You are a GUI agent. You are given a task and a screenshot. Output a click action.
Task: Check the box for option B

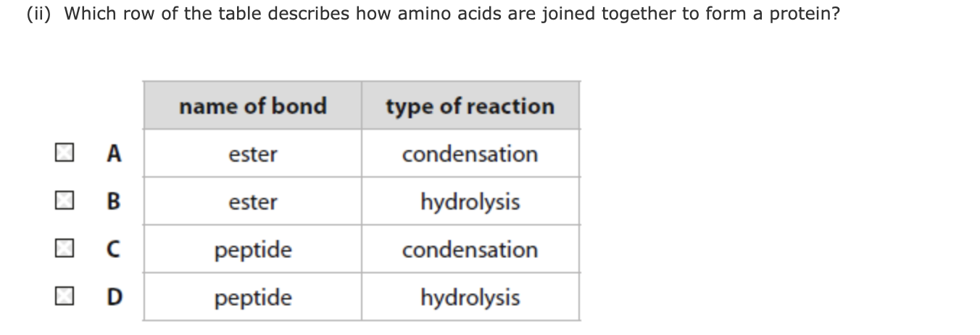tap(64, 201)
